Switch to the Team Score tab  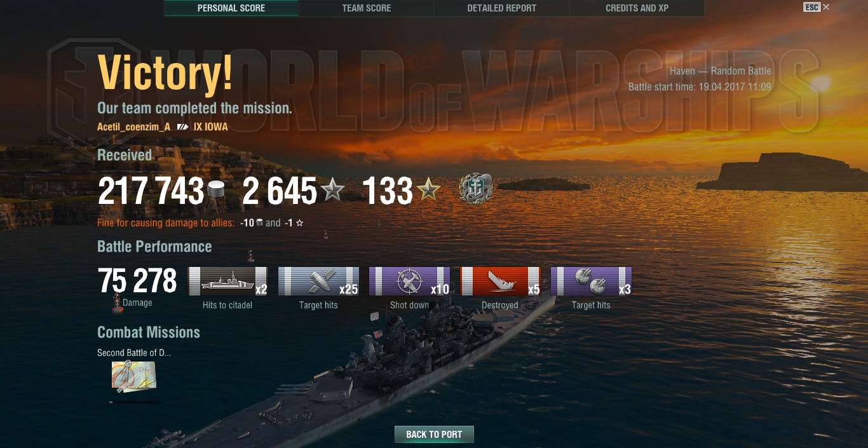pos(367,8)
